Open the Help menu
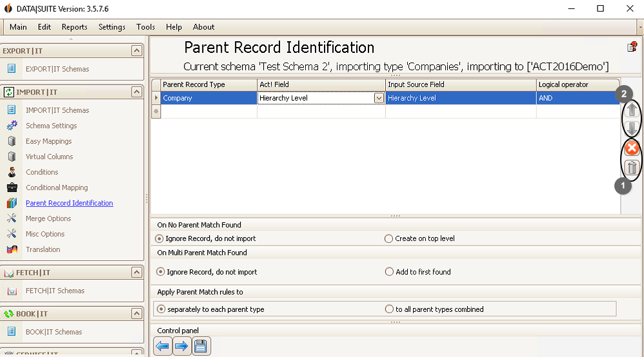This screenshot has height=357, width=644. (x=174, y=27)
